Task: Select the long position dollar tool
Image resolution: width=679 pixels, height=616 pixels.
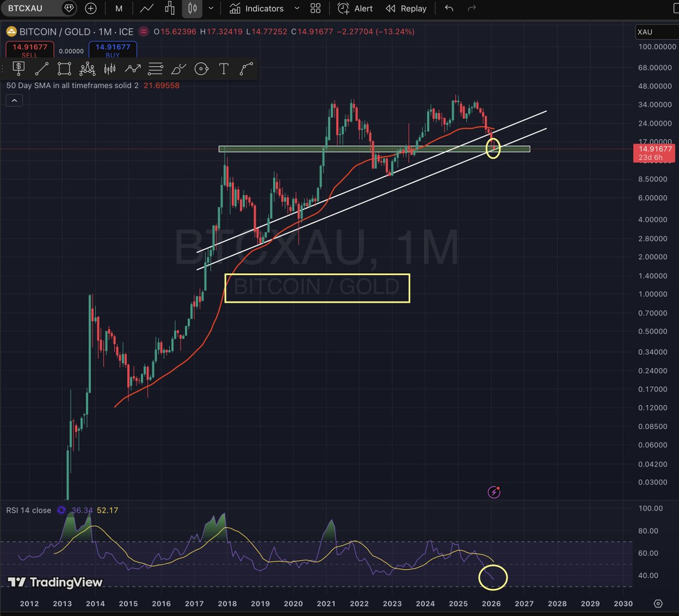Action: pos(19,69)
